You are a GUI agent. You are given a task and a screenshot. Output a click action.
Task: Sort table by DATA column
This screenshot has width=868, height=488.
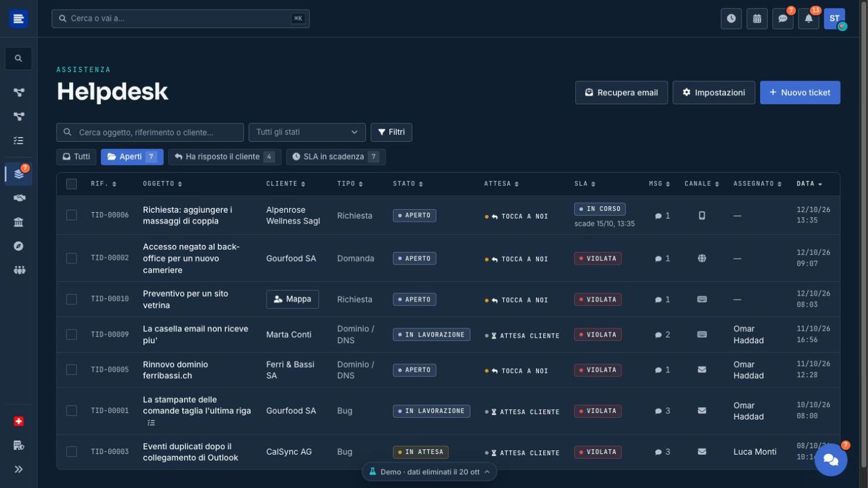pyautogui.click(x=810, y=184)
